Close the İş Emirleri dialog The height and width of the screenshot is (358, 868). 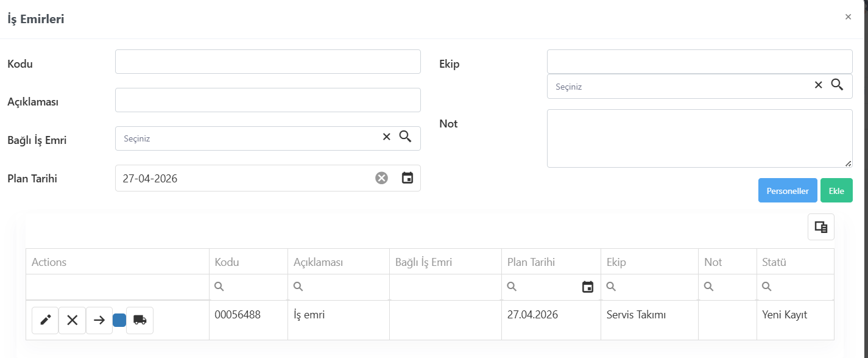point(848,17)
